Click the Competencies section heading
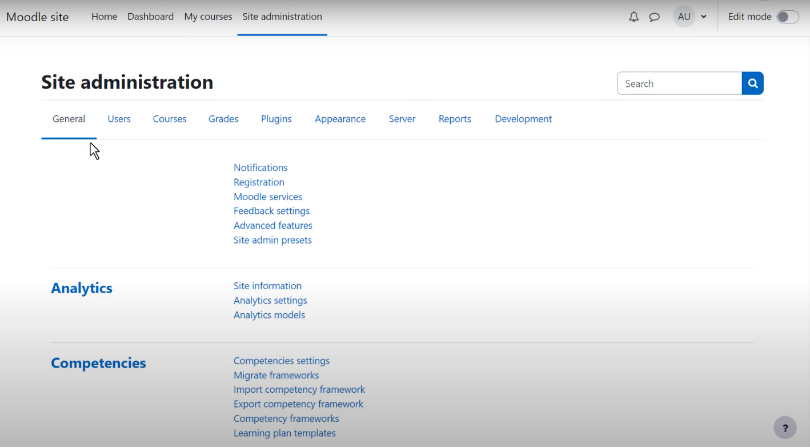The image size is (810, 448). pos(98,363)
